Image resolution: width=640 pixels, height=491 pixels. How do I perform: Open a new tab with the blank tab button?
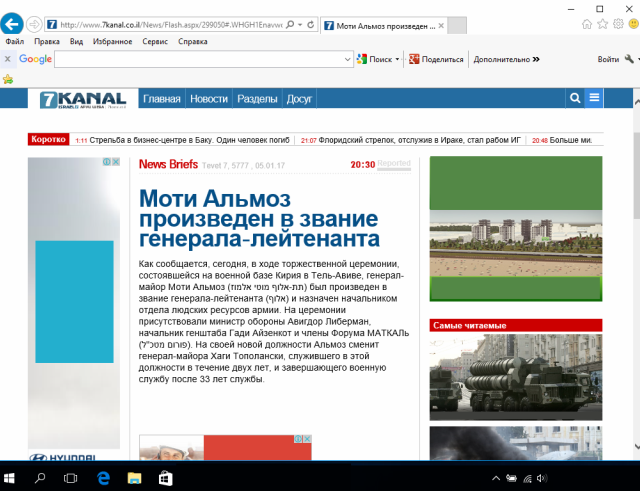point(457,26)
